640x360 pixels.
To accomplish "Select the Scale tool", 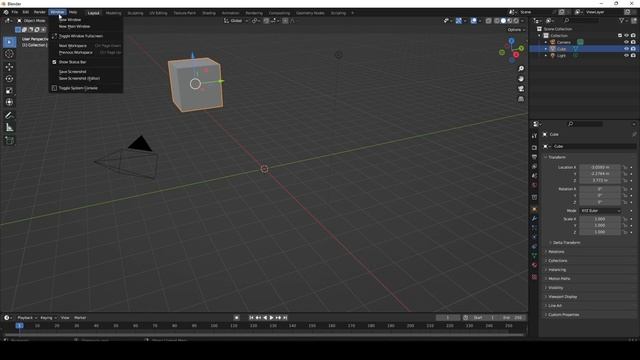I will point(9,90).
